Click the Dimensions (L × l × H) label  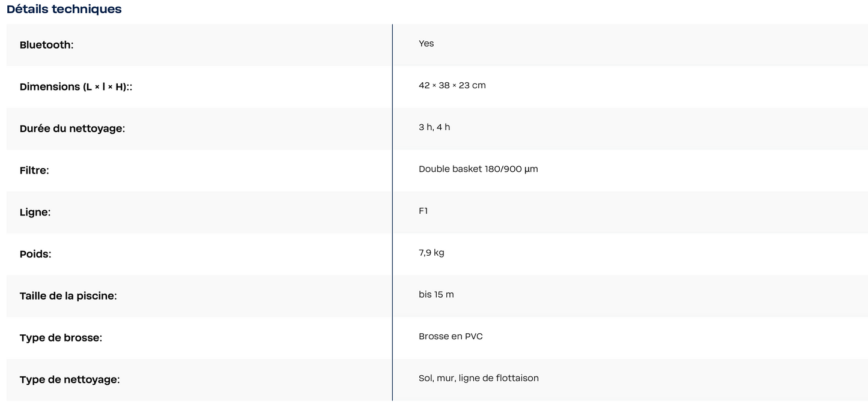point(76,87)
